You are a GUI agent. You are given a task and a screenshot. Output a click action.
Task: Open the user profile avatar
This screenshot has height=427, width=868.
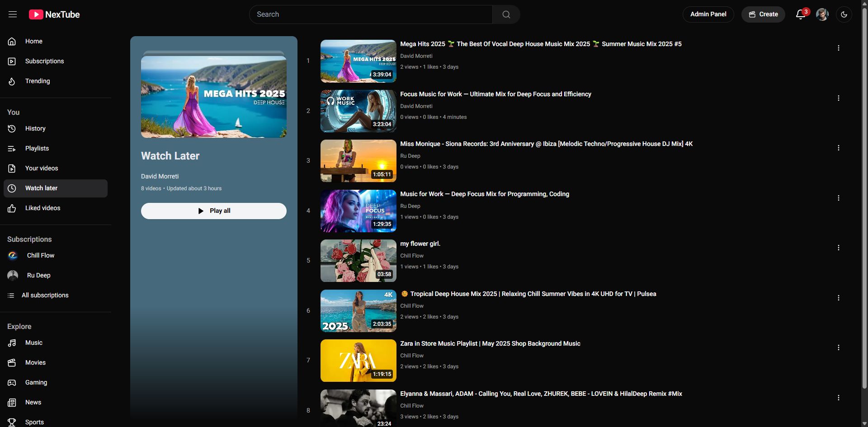click(x=822, y=14)
